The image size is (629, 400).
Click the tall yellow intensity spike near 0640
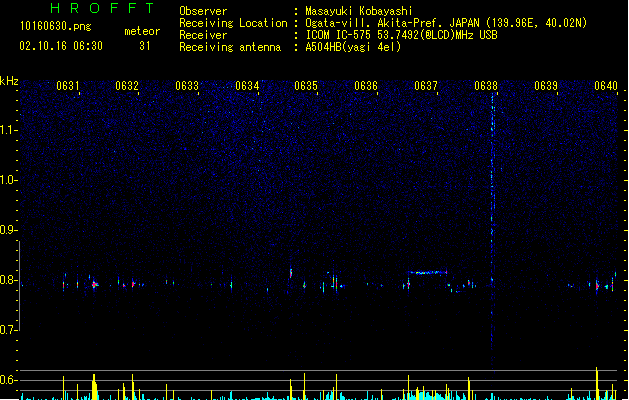tap(597, 383)
